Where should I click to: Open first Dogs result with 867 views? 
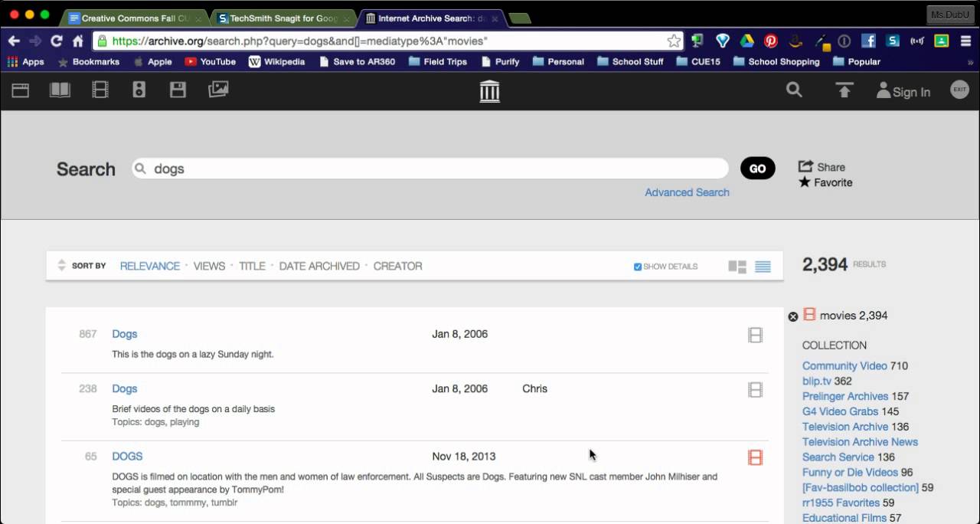coord(125,334)
